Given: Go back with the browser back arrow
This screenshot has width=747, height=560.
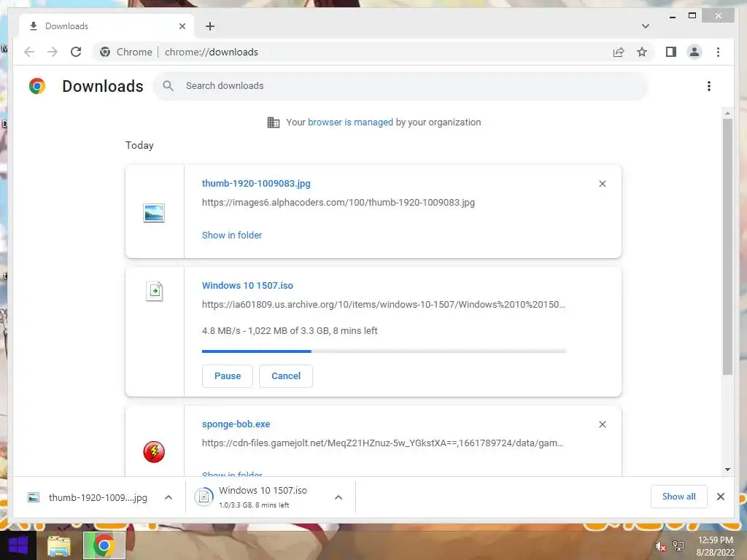Looking at the screenshot, I should 29,52.
